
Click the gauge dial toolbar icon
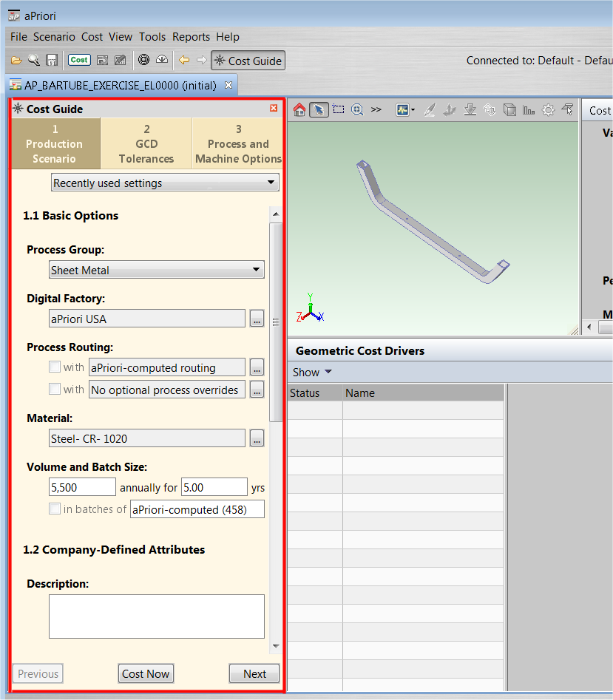[162, 60]
